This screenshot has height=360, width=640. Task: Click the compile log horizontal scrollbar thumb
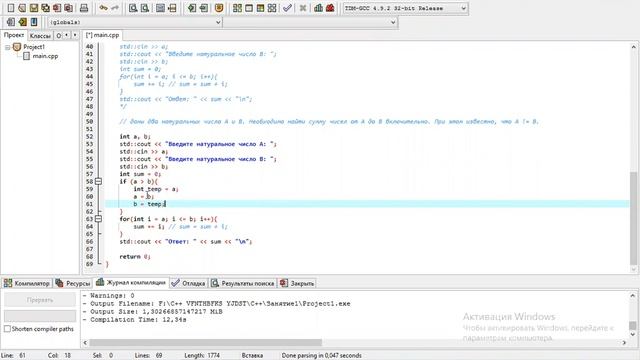(x=205, y=342)
